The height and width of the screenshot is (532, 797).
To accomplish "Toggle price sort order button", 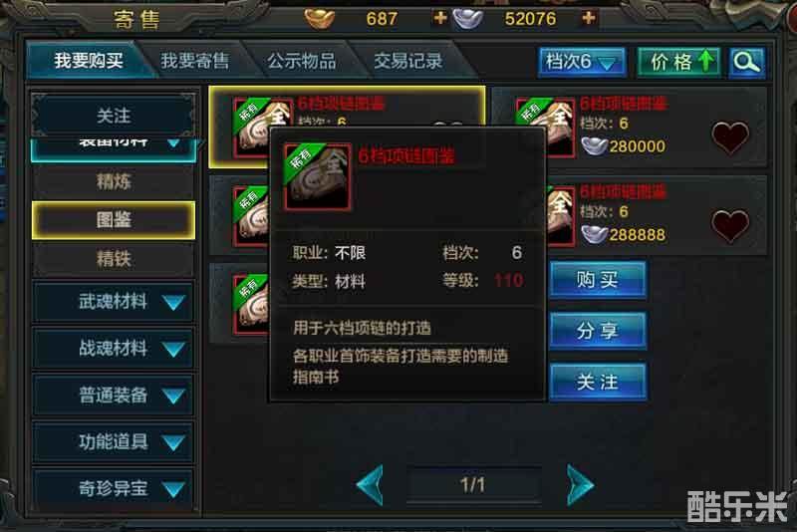I will tap(679, 63).
